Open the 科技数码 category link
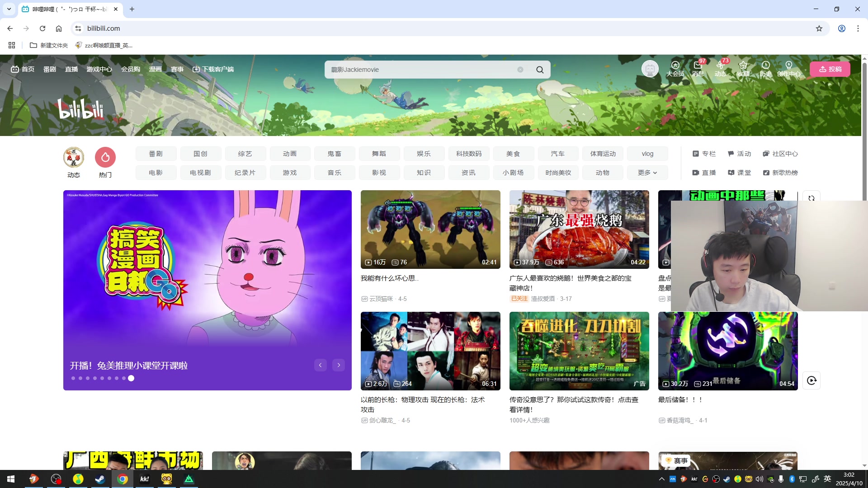The height and width of the screenshot is (488, 868). pyautogui.click(x=469, y=154)
